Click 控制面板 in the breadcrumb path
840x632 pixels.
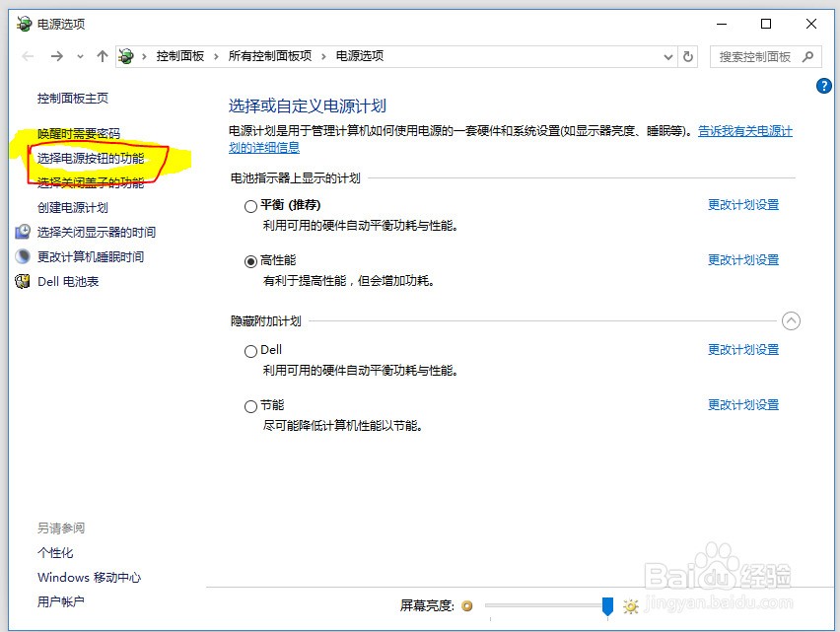(x=179, y=56)
